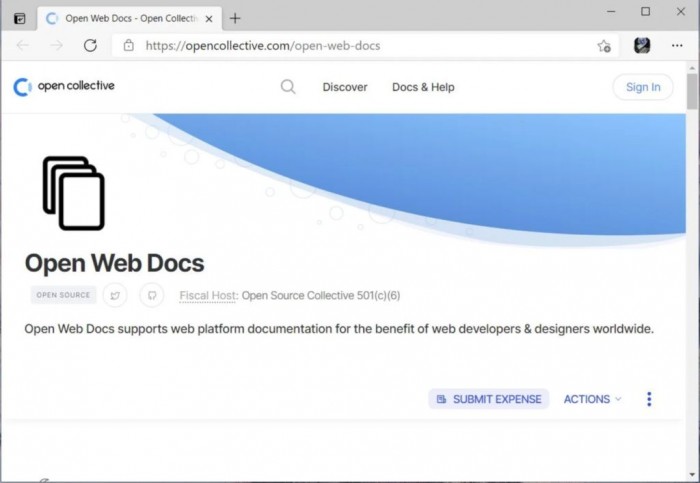The width and height of the screenshot is (700, 483).
Task: Click the Submit Expense button
Action: coord(489,399)
